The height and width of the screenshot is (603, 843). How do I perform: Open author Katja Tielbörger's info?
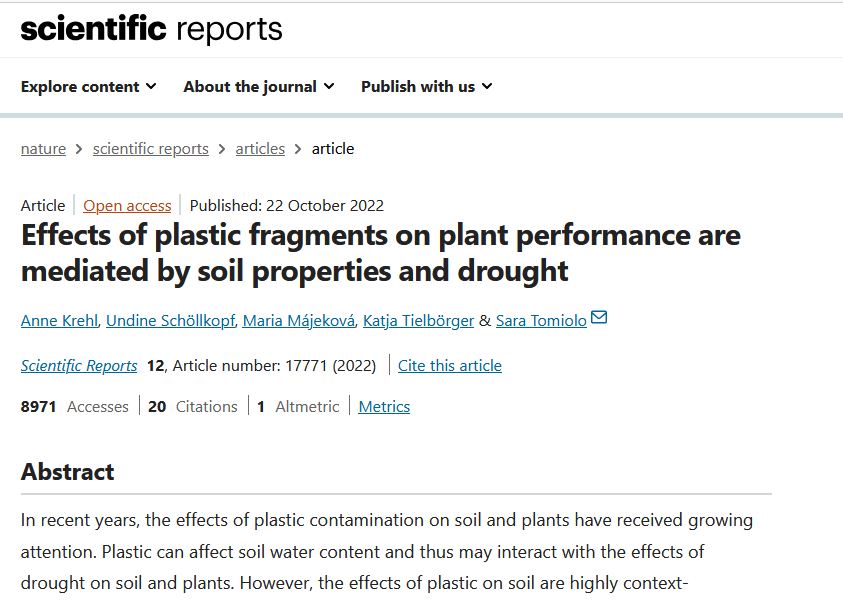coord(418,321)
